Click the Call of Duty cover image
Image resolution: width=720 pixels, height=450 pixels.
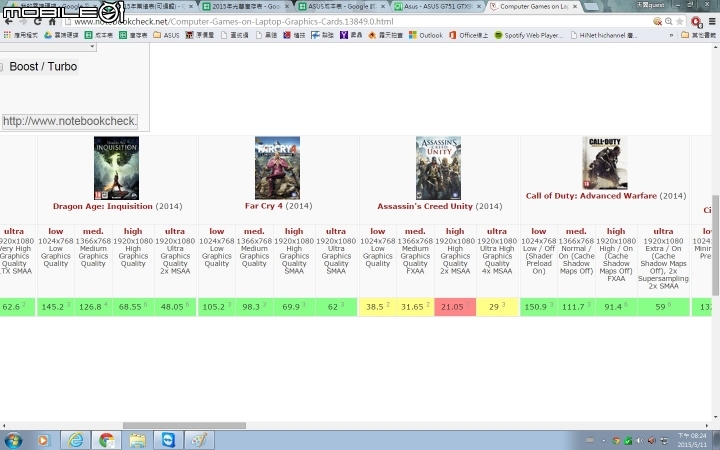(605, 163)
